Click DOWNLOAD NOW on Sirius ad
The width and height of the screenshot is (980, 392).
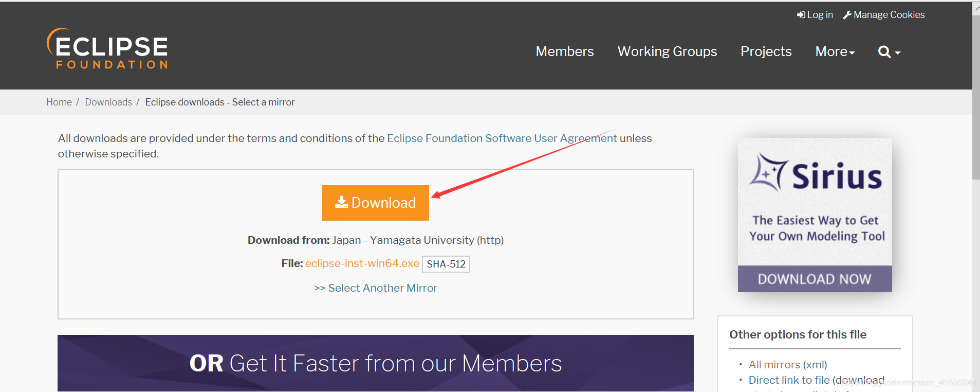pos(815,279)
